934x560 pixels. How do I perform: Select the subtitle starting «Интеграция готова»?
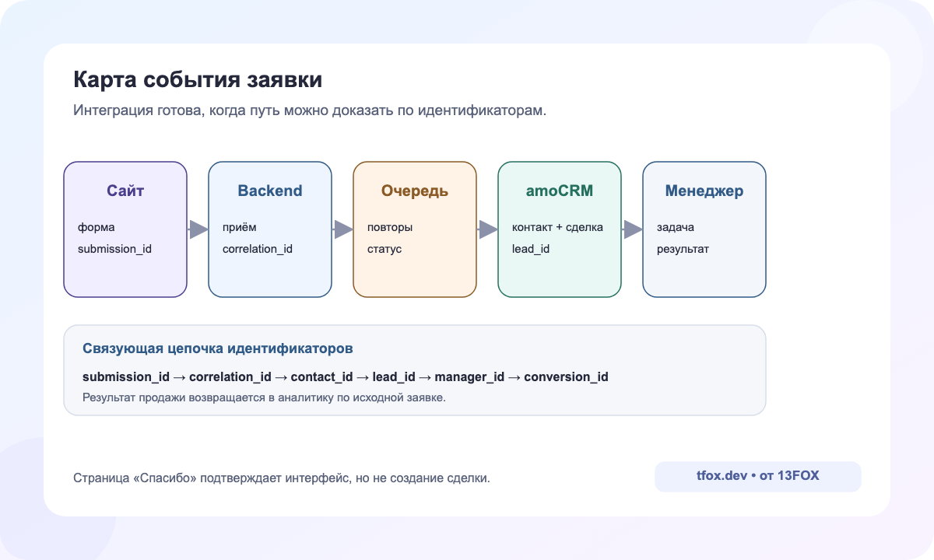coord(310,110)
